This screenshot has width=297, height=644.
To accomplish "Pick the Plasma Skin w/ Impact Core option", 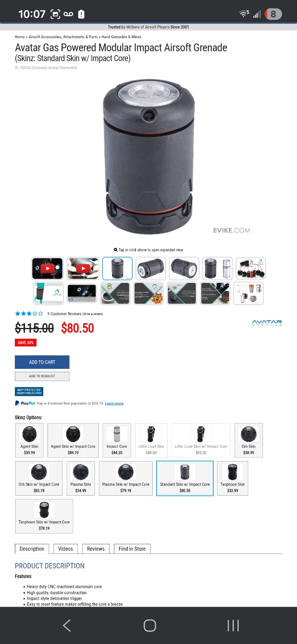I will pyautogui.click(x=126, y=478).
